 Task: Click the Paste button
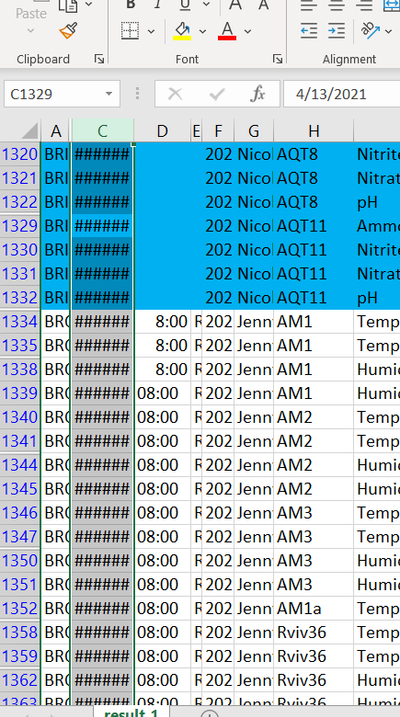[x=31, y=13]
